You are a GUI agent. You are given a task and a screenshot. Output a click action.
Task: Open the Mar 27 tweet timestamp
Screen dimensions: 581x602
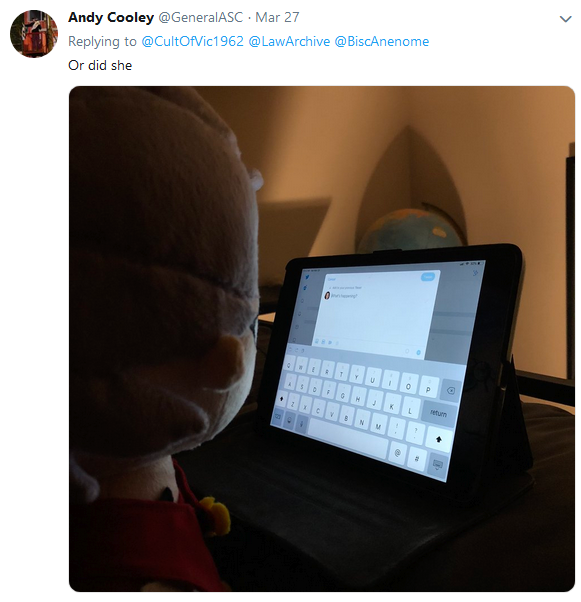click(277, 18)
